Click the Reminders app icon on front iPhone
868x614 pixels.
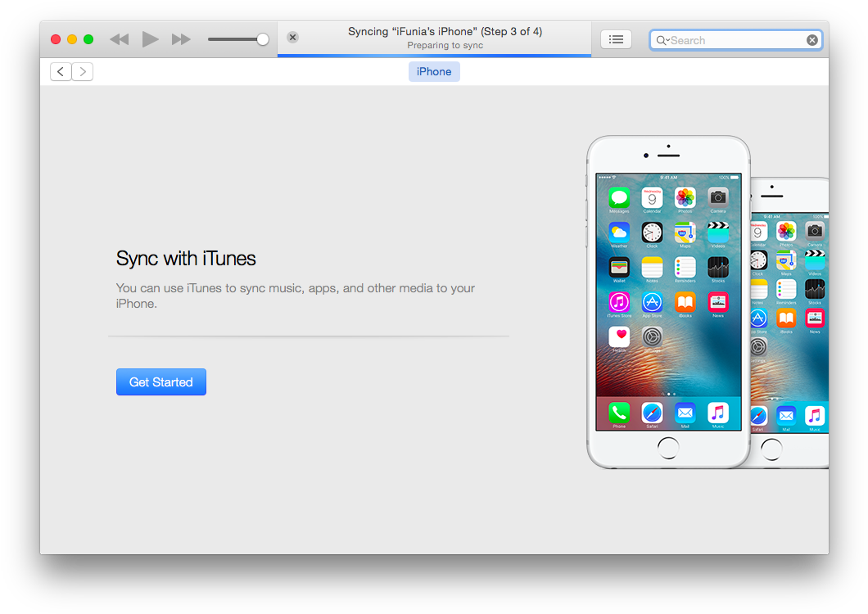tap(685, 267)
